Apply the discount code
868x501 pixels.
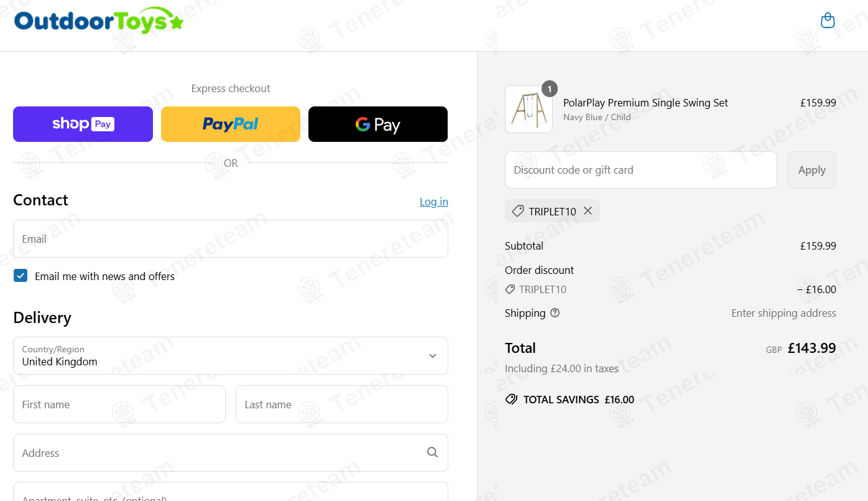[812, 170]
